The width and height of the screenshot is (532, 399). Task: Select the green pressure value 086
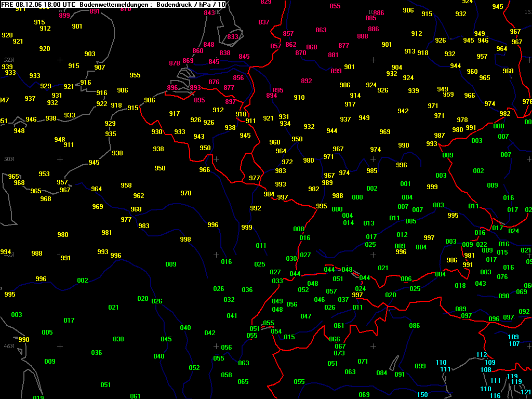(x=414, y=326)
